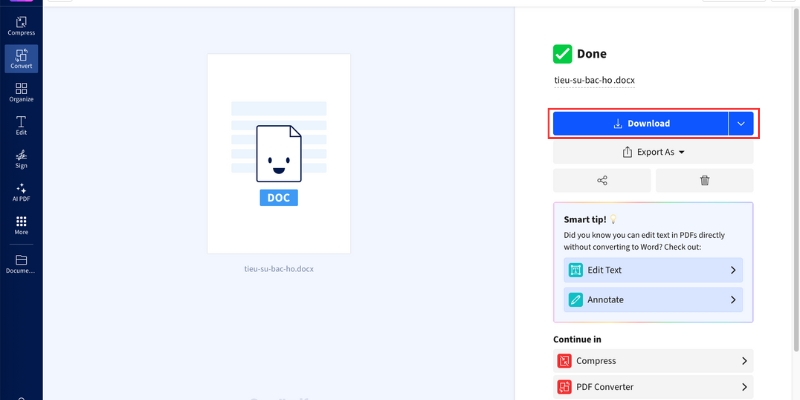
Task: Open Documents folder in sidebar
Action: (x=21, y=264)
